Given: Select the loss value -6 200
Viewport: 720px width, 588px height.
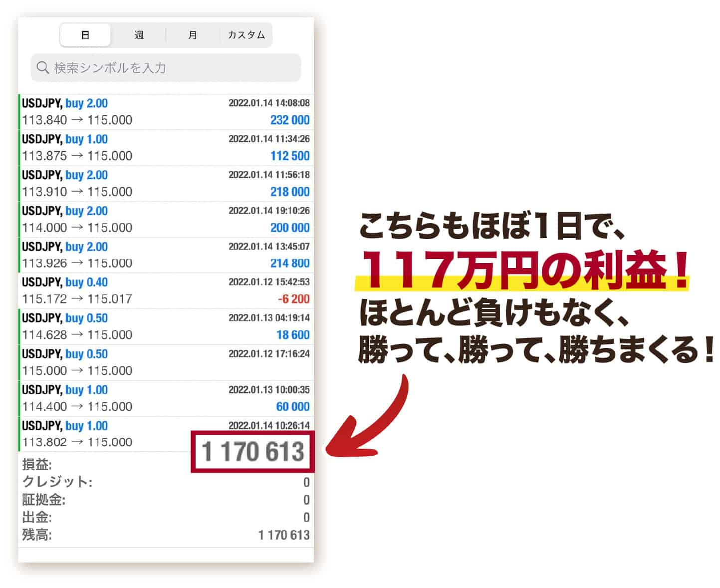Looking at the screenshot, I should pyautogui.click(x=293, y=299).
